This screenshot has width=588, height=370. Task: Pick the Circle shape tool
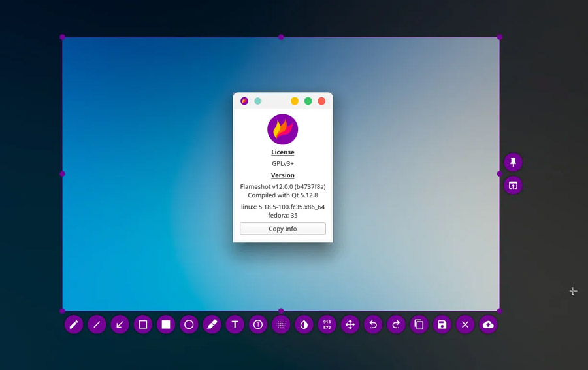coord(189,324)
